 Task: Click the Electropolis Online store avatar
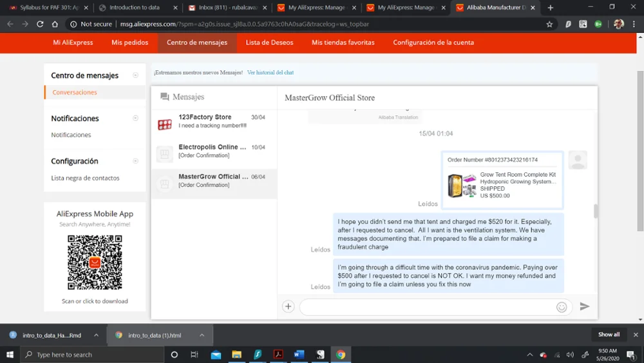pyautogui.click(x=165, y=153)
